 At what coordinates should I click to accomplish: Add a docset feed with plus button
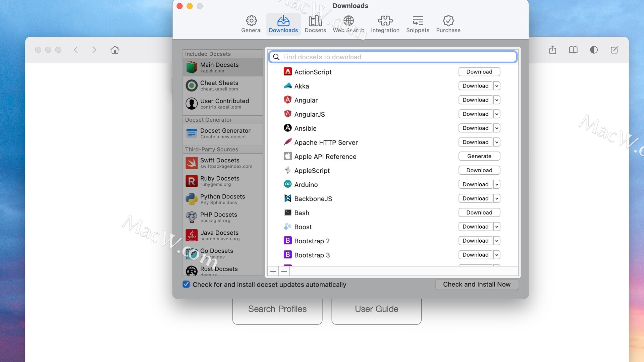(273, 271)
